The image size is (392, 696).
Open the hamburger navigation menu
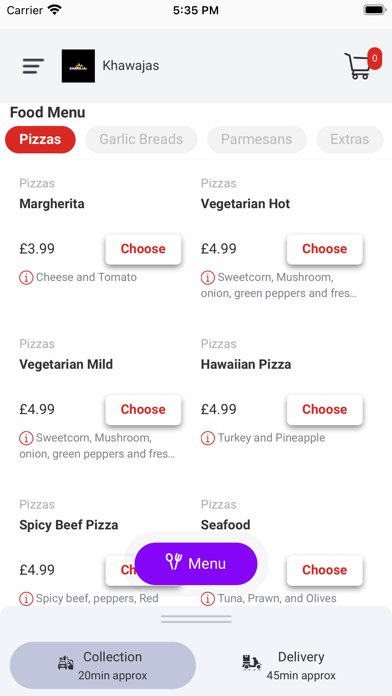[x=33, y=66]
